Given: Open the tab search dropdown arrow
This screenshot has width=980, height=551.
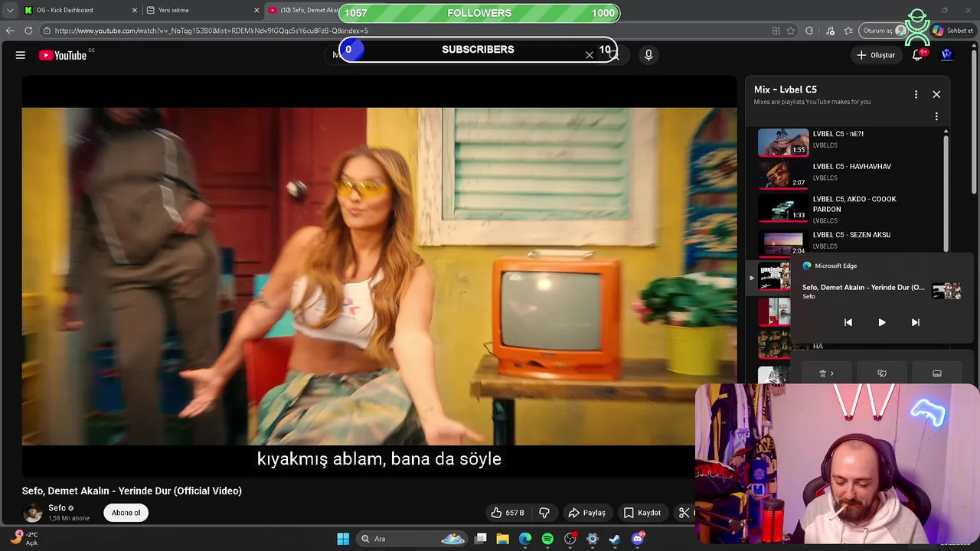Looking at the screenshot, I should tap(9, 10).
